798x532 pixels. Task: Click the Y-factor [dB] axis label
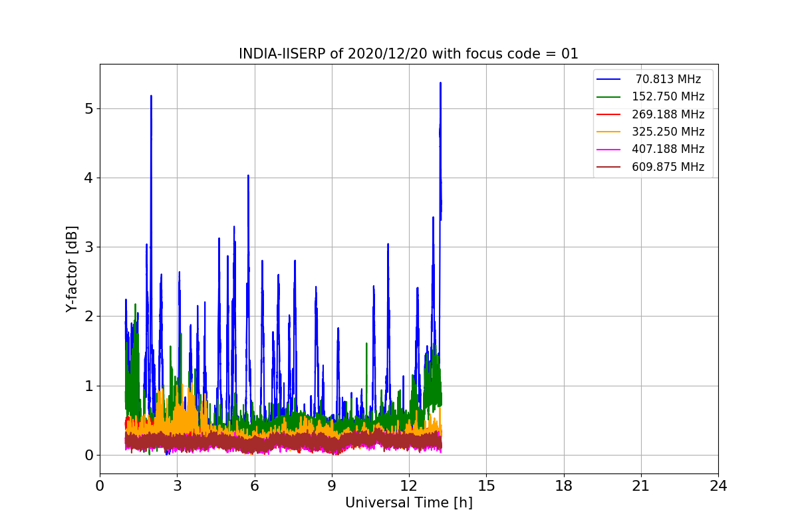pyautogui.click(x=72, y=269)
